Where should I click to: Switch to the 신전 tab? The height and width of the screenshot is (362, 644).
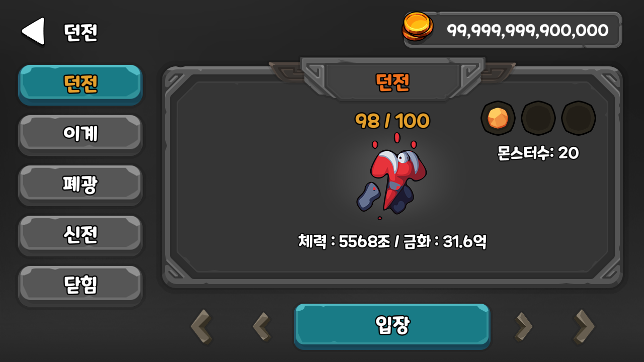click(x=80, y=234)
